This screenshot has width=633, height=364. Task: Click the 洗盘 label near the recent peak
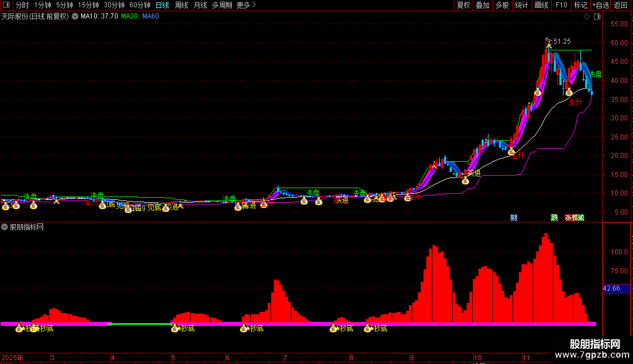[595, 74]
